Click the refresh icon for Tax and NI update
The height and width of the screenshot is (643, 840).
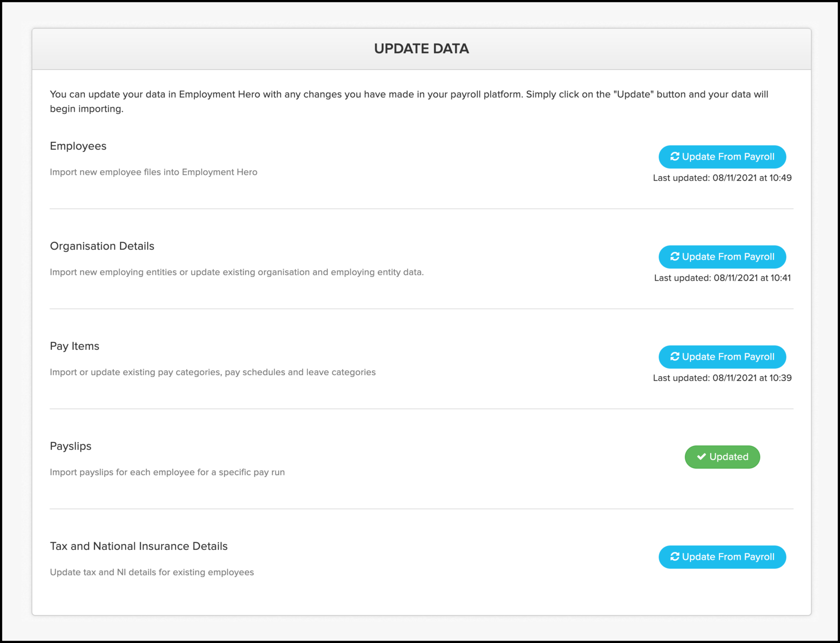pos(675,556)
